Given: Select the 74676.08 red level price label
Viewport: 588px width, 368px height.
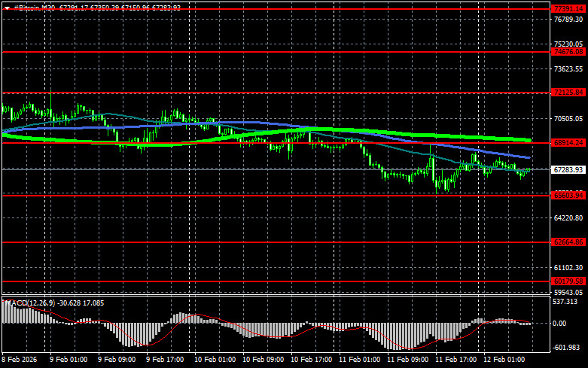Looking at the screenshot, I should tap(568, 52).
